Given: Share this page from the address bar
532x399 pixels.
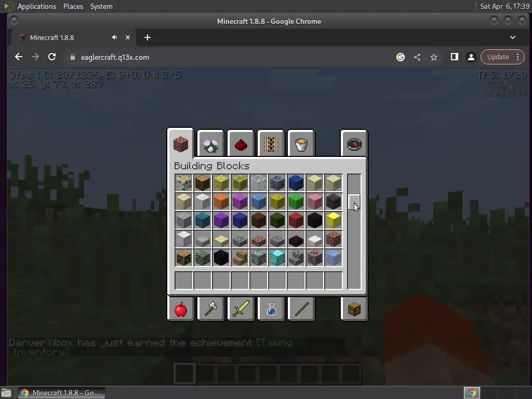Looking at the screenshot, I should [417, 57].
